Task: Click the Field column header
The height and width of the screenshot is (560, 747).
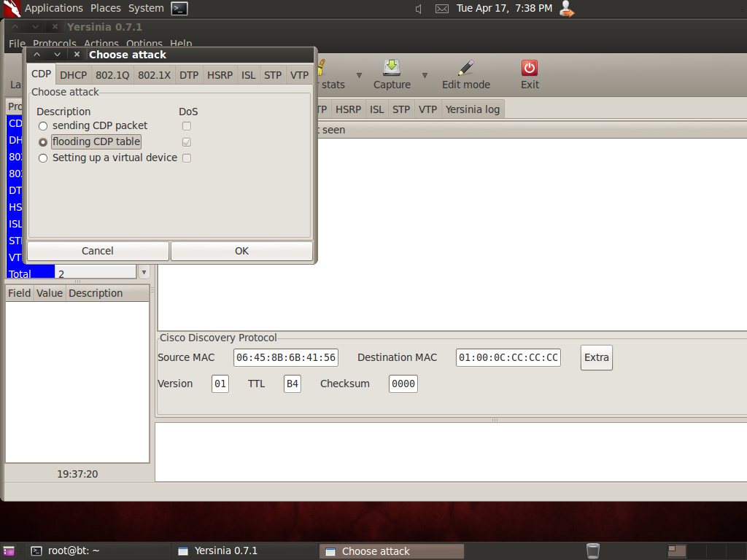Action: 19,293
